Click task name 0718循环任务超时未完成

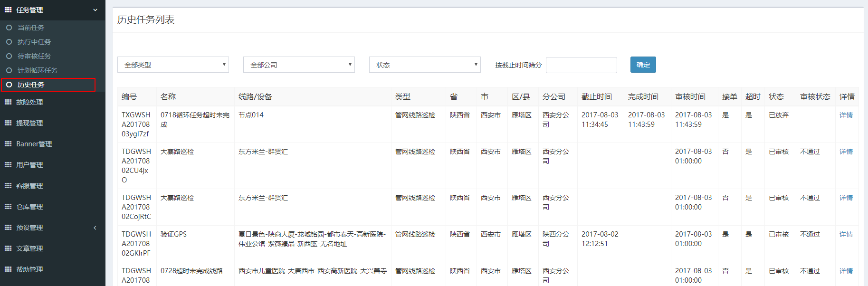[195, 120]
